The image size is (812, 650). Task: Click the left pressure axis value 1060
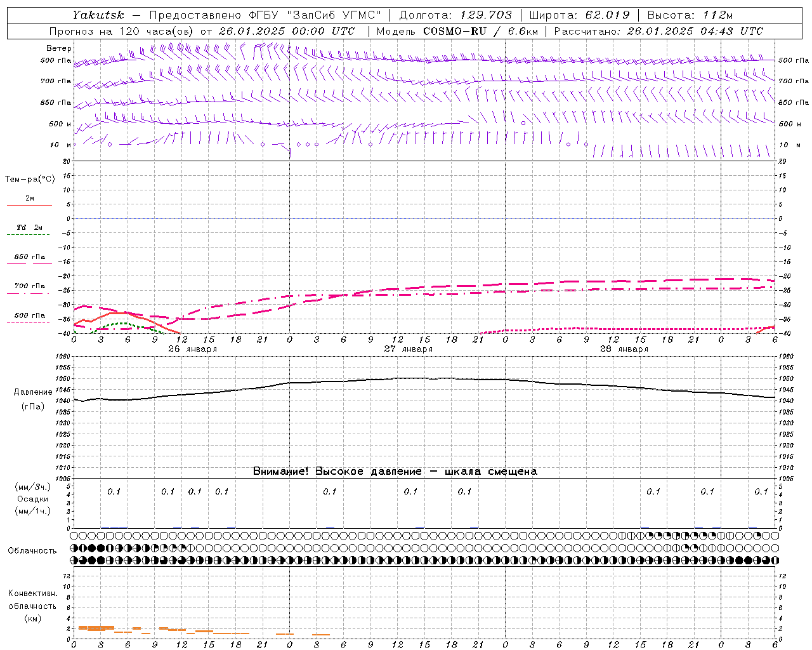point(63,357)
